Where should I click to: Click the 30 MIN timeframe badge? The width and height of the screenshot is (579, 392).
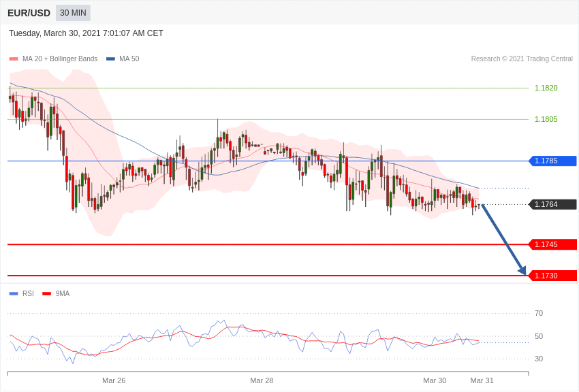73,13
